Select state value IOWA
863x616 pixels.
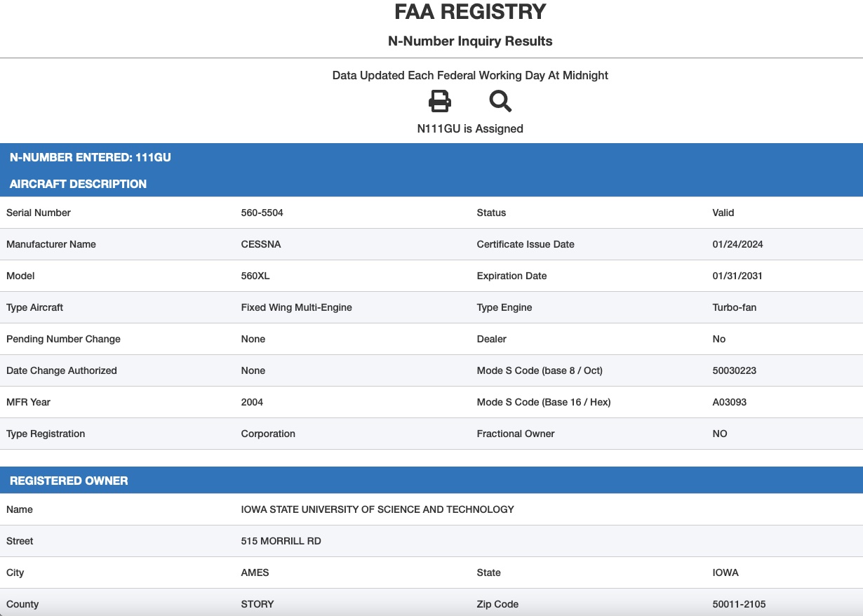725,573
